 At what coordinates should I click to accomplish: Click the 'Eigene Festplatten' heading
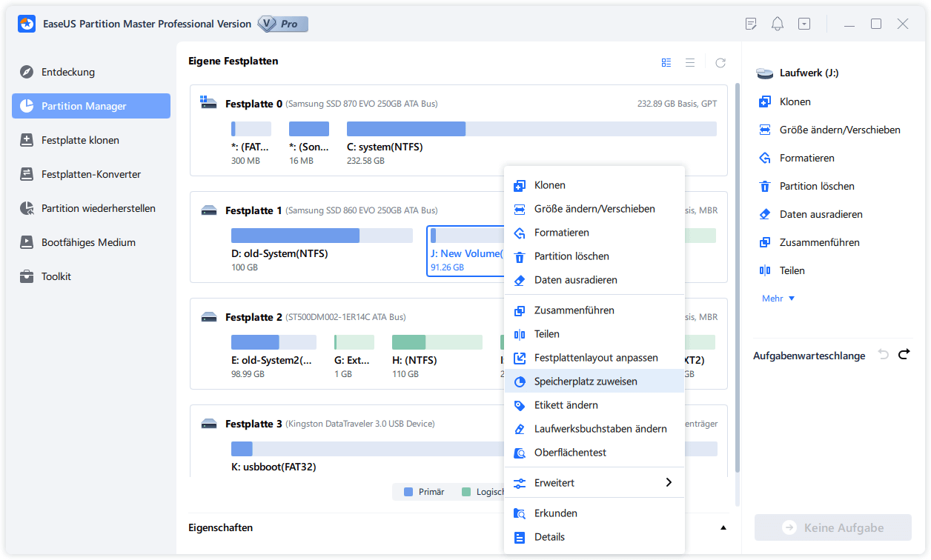233,61
